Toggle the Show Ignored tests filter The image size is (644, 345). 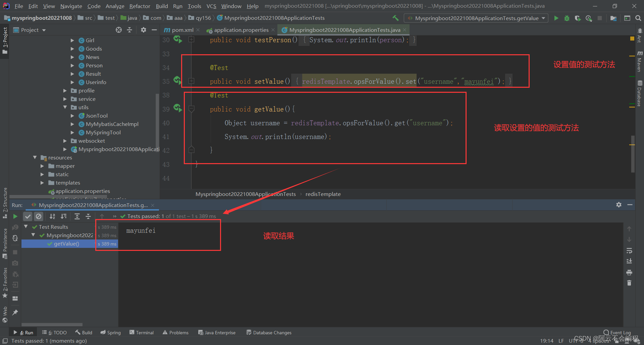(39, 216)
